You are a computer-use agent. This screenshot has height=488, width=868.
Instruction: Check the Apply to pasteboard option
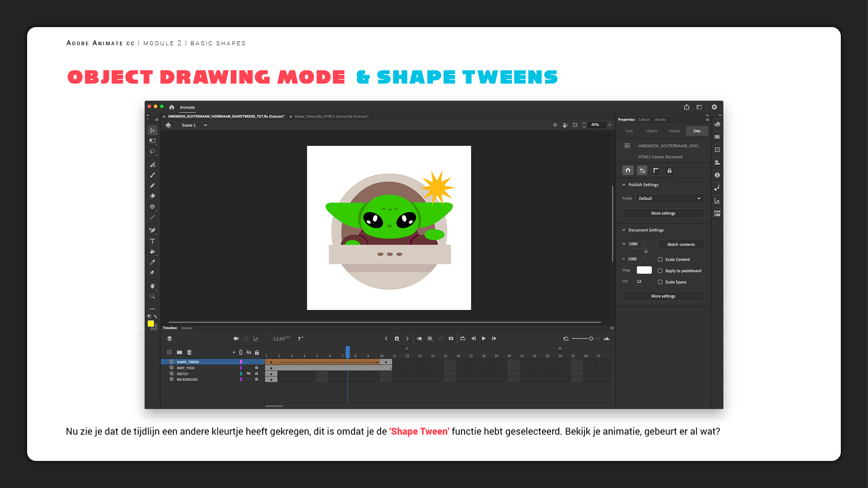[660, 271]
